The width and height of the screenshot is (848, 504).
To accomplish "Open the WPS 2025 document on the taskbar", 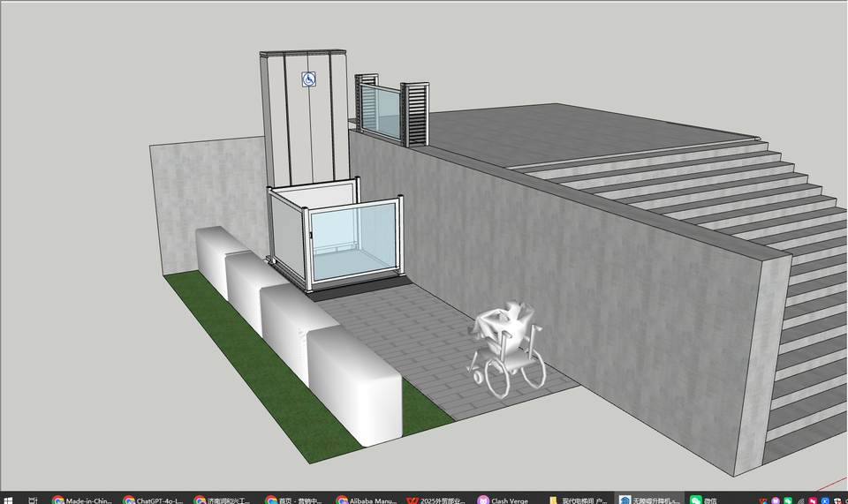I will pos(437,500).
